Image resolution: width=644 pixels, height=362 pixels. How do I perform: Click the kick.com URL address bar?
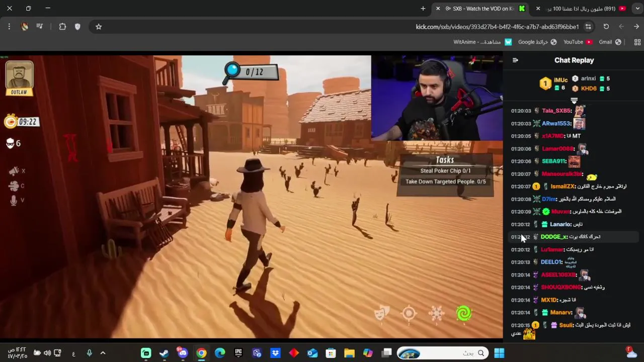click(x=497, y=27)
